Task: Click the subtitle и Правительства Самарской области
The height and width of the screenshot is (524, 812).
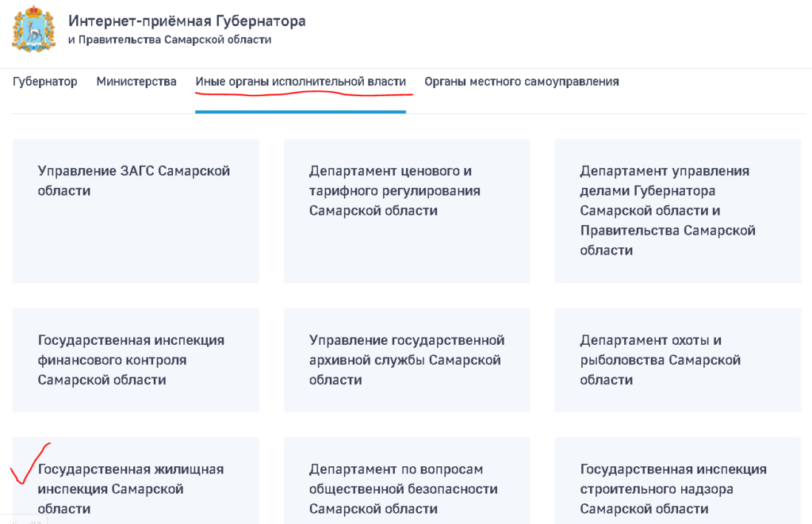Action: pyautogui.click(x=170, y=40)
